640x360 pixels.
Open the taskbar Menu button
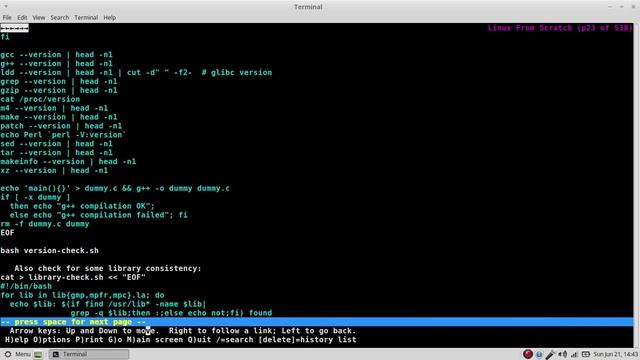point(17,354)
